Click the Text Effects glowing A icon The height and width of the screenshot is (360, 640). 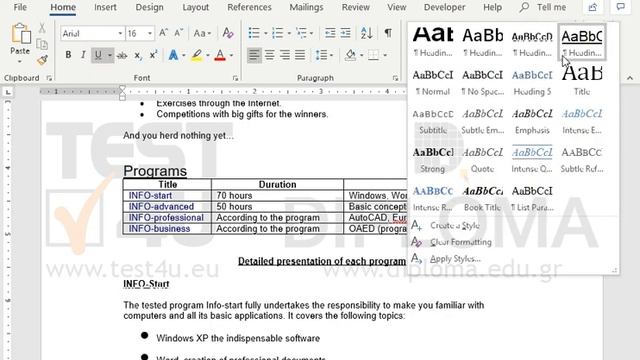tap(173, 55)
